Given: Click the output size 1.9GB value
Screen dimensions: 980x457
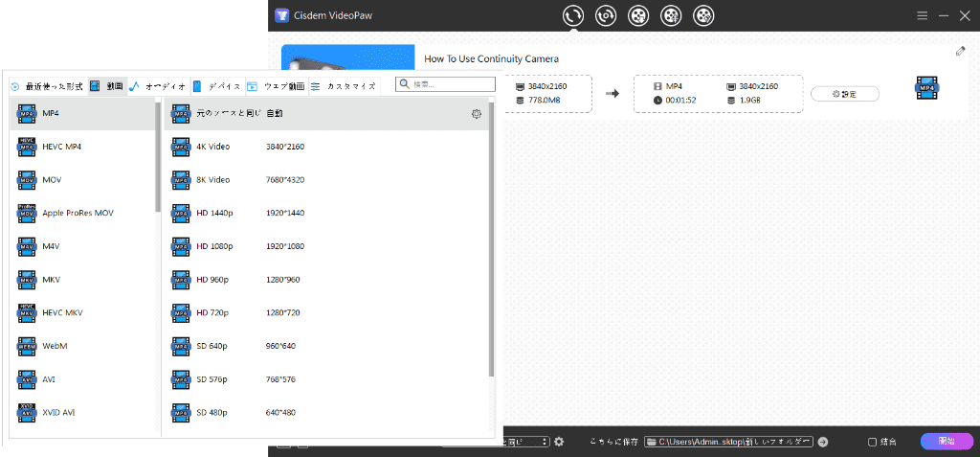Looking at the screenshot, I should click(x=749, y=101).
